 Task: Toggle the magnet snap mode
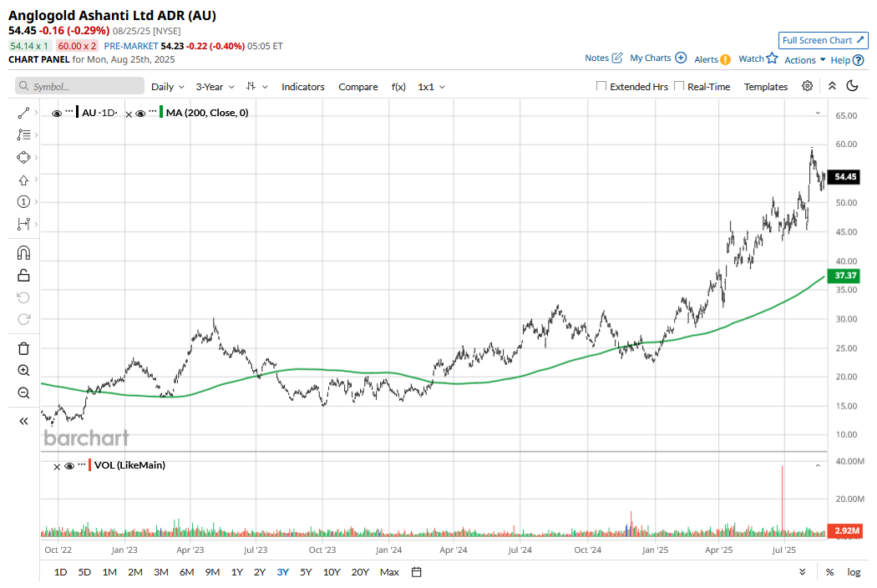coord(23,253)
